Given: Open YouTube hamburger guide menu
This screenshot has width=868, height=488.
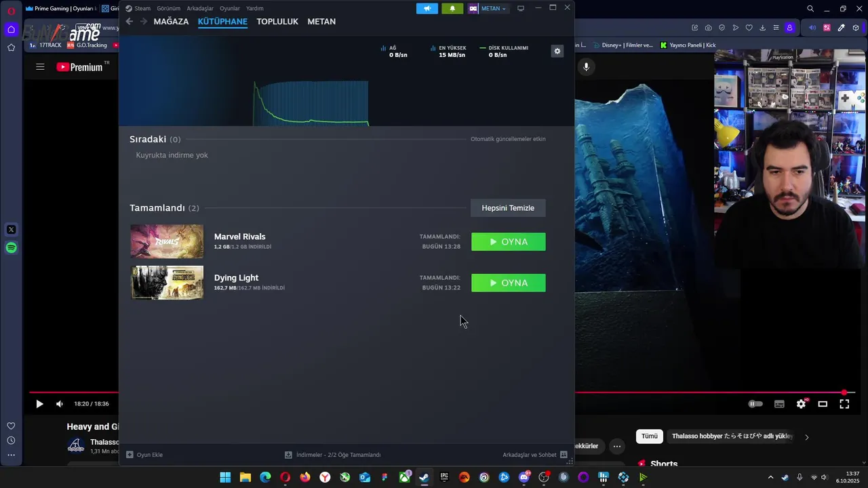Looking at the screenshot, I should coord(40,66).
